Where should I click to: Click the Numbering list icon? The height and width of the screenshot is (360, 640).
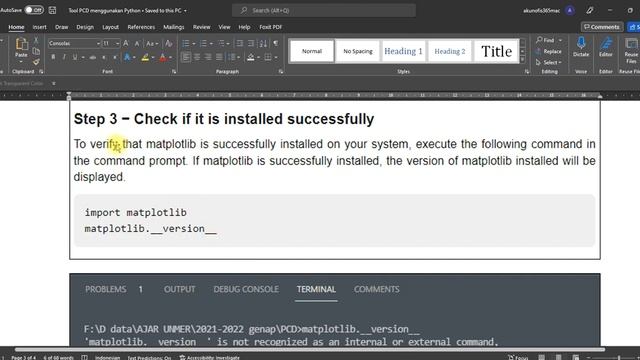pyautogui.click(x=203, y=43)
